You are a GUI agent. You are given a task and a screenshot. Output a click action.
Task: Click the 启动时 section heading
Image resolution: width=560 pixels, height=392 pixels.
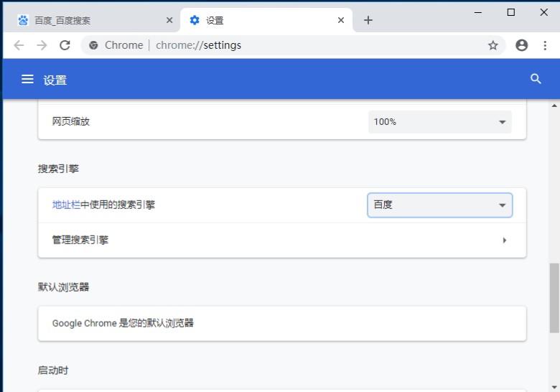53,370
